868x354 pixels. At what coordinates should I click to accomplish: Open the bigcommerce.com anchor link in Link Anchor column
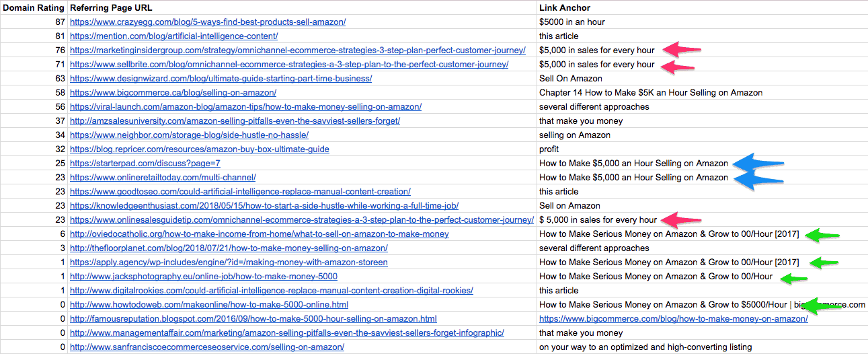tap(674, 318)
